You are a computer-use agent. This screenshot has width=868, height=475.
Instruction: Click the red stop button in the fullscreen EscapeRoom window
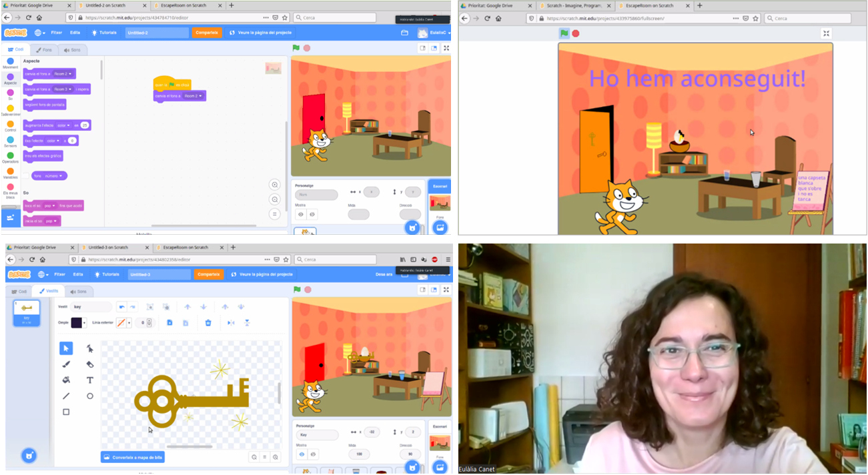tap(576, 33)
